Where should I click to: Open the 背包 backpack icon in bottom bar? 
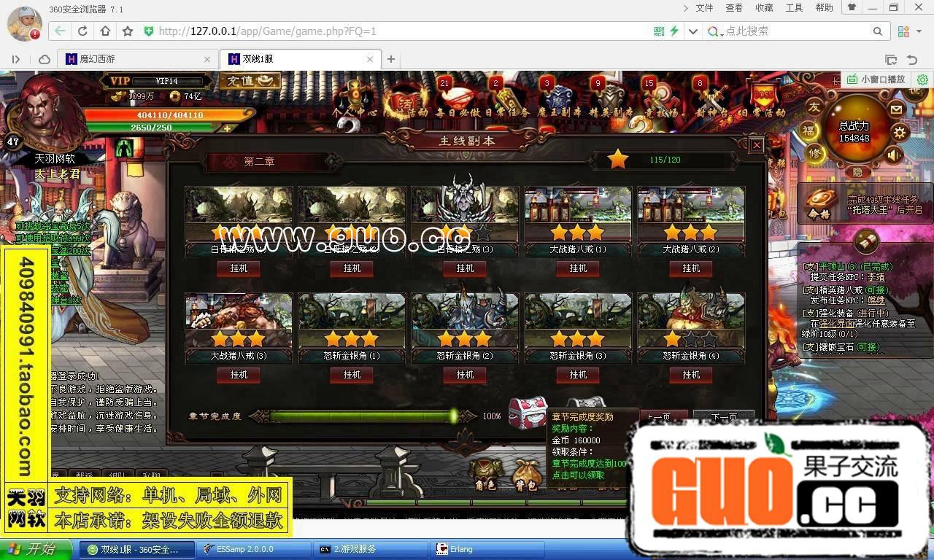[526, 475]
